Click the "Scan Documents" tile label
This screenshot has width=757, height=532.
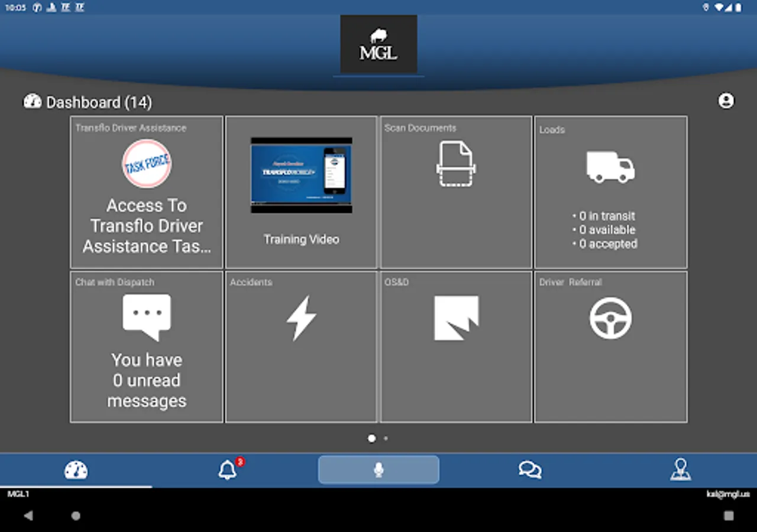pos(420,128)
